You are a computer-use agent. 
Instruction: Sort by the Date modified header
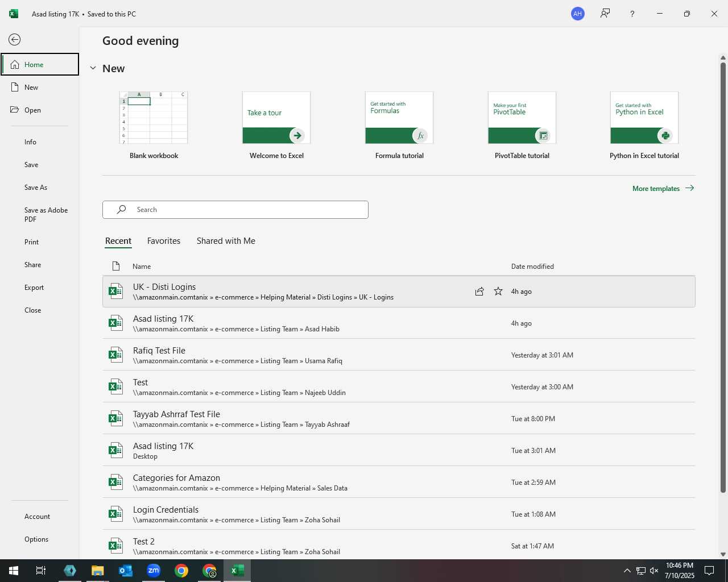532,267
